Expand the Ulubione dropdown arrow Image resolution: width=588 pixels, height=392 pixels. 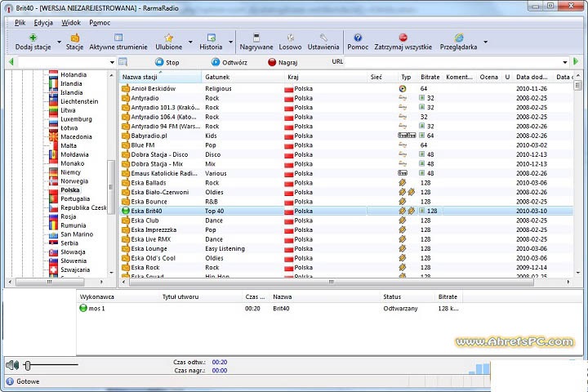point(190,42)
